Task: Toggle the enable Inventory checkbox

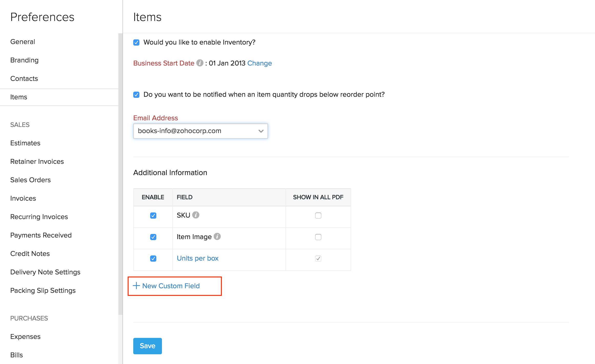Action: (x=136, y=42)
